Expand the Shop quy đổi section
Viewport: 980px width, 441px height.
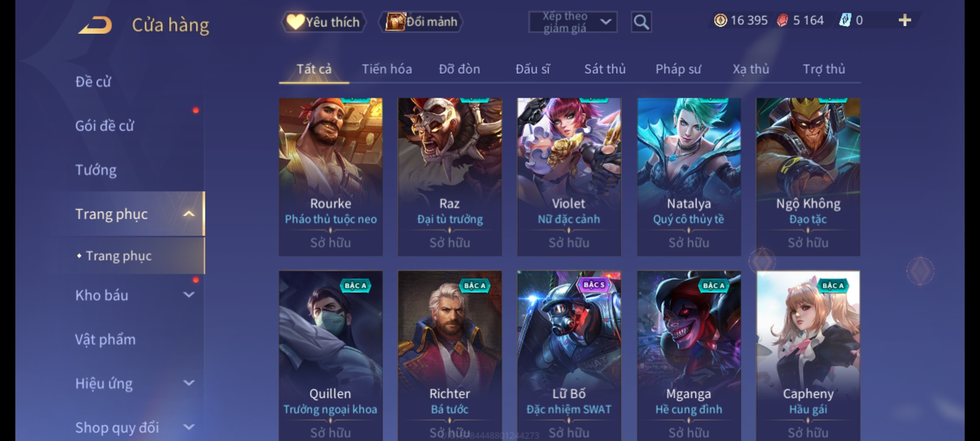click(189, 427)
